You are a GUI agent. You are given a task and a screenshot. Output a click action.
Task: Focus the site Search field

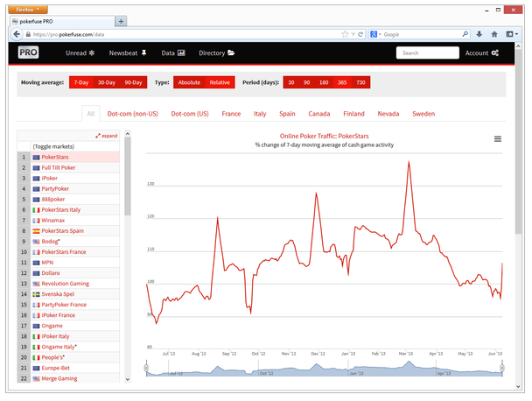[x=428, y=53]
